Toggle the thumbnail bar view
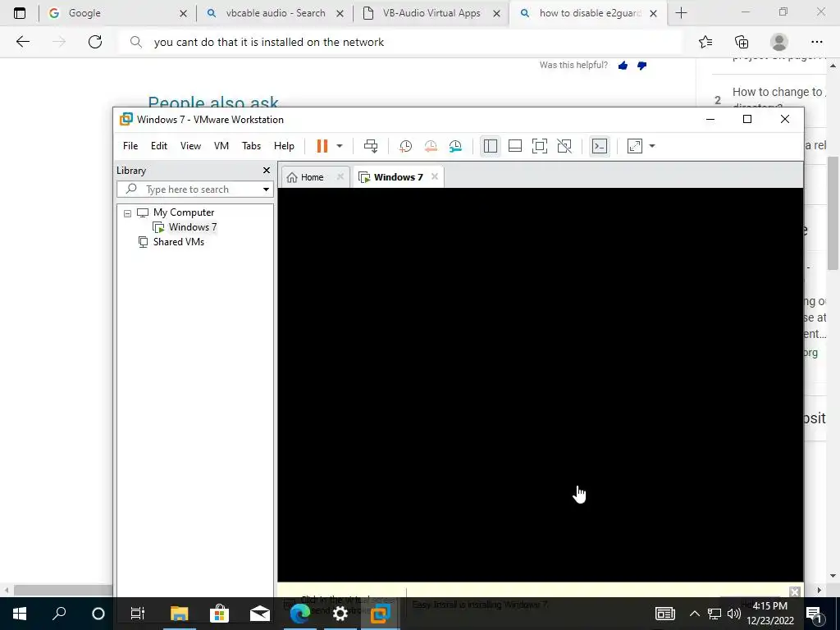The image size is (840, 630). coord(515,146)
